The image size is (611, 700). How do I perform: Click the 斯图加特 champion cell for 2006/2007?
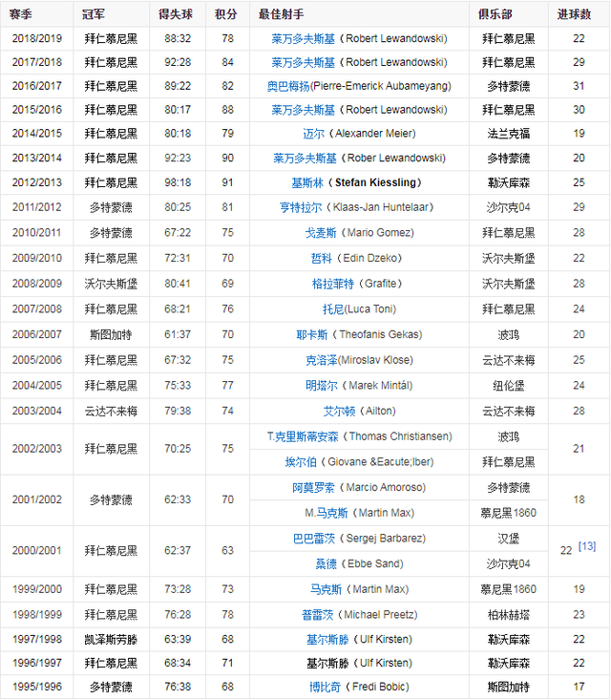[111, 335]
